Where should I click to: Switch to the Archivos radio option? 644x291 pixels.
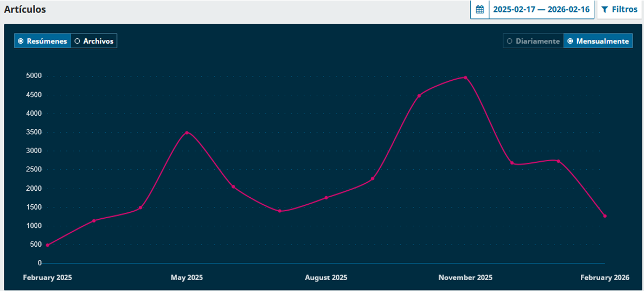pyautogui.click(x=94, y=41)
